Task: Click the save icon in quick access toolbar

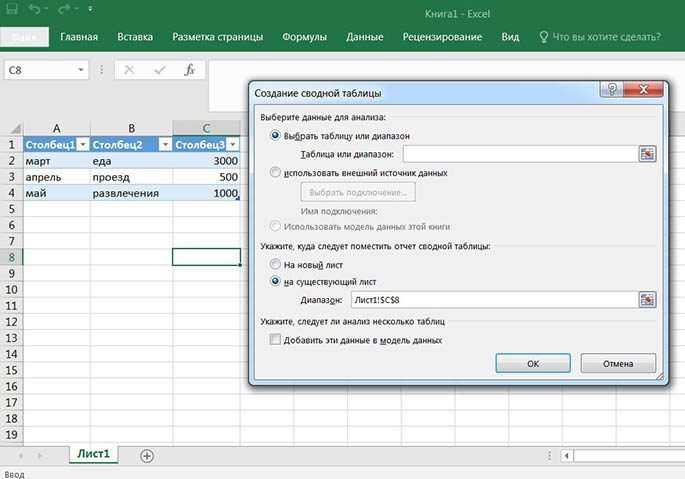Action: click(12, 8)
